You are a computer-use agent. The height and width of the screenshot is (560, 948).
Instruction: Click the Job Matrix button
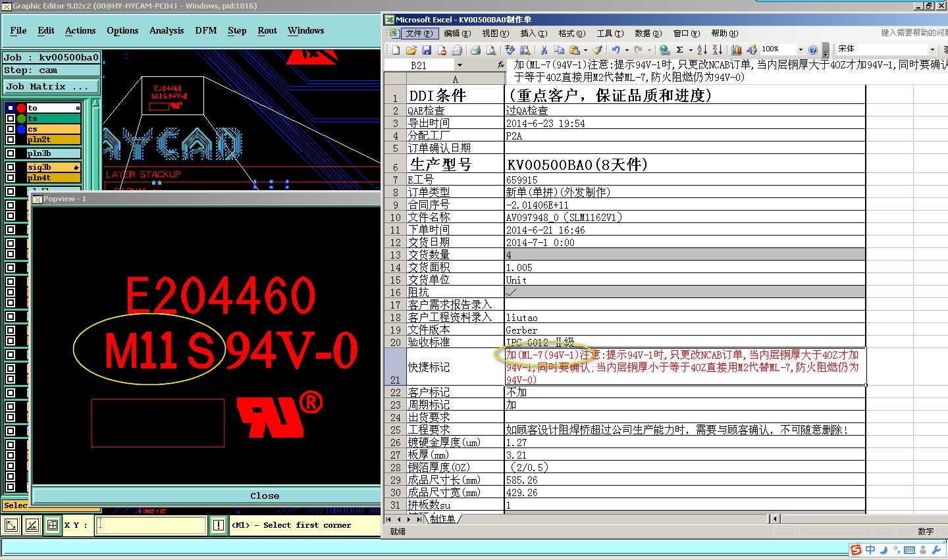point(51,86)
